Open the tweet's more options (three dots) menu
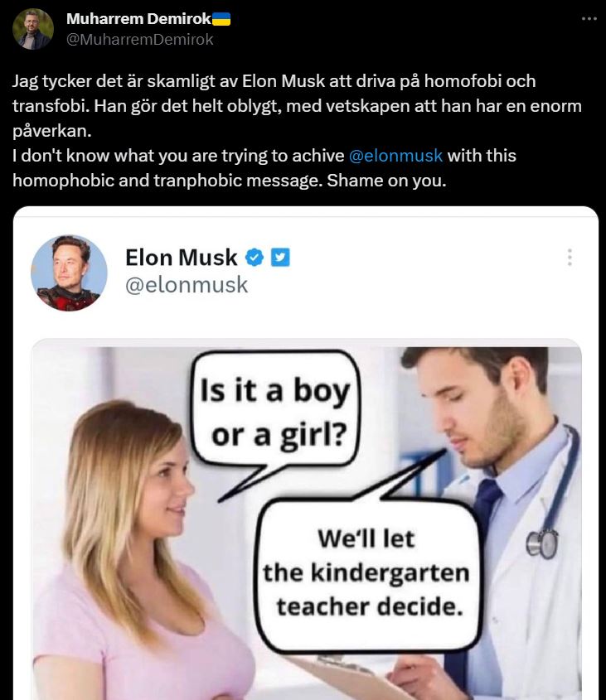The height and width of the screenshot is (700, 606). point(589,18)
